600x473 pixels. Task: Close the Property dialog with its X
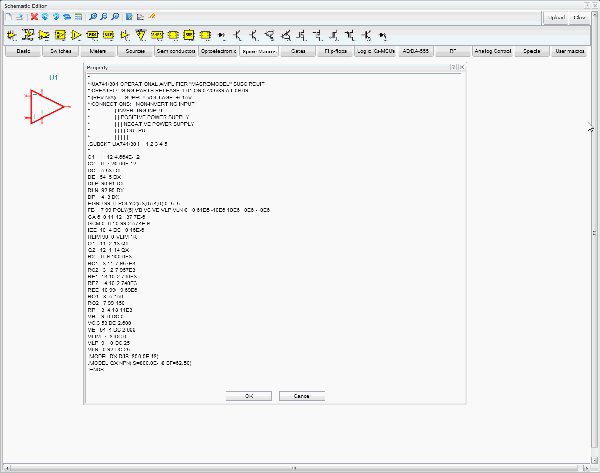[x=462, y=67]
